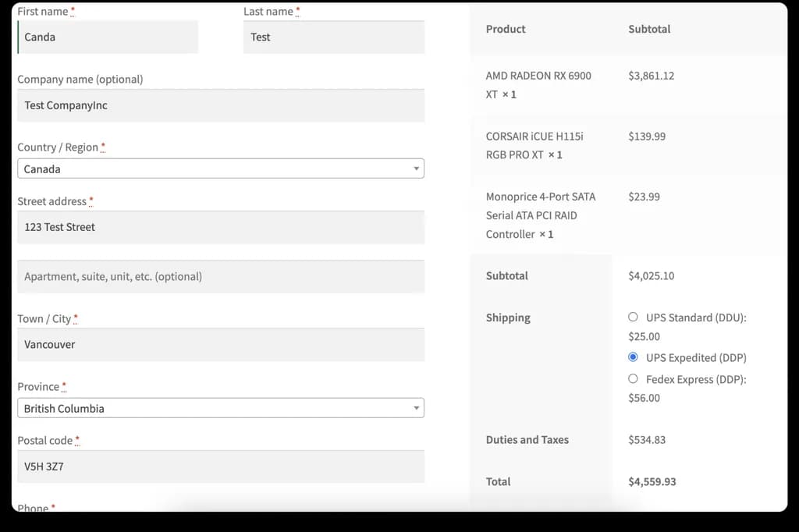Focus the Company name field

pos(221,105)
